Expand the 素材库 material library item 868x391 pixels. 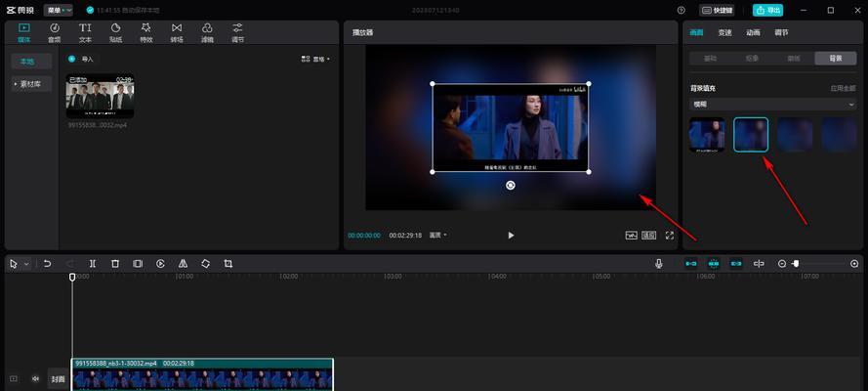31,84
